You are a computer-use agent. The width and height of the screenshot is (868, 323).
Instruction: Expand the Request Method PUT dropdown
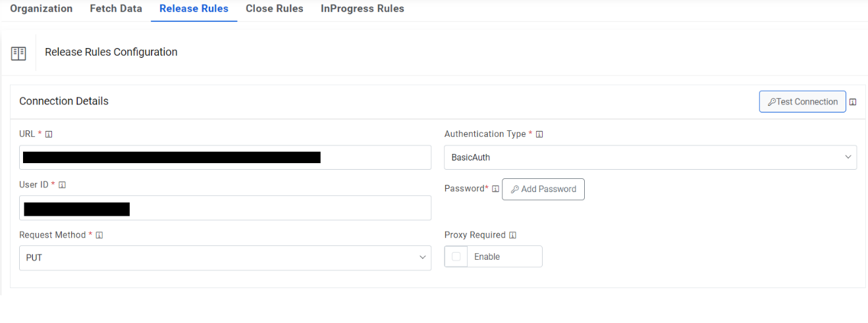click(225, 258)
